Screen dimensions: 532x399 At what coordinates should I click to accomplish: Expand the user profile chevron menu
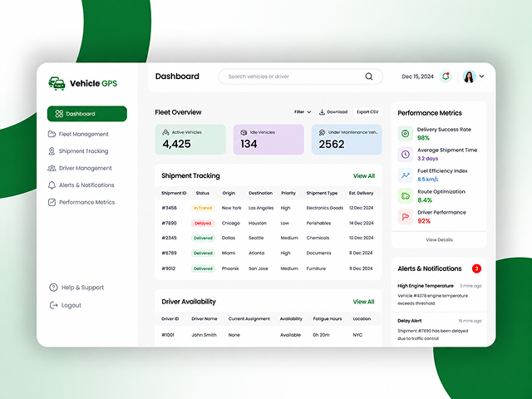tap(482, 76)
